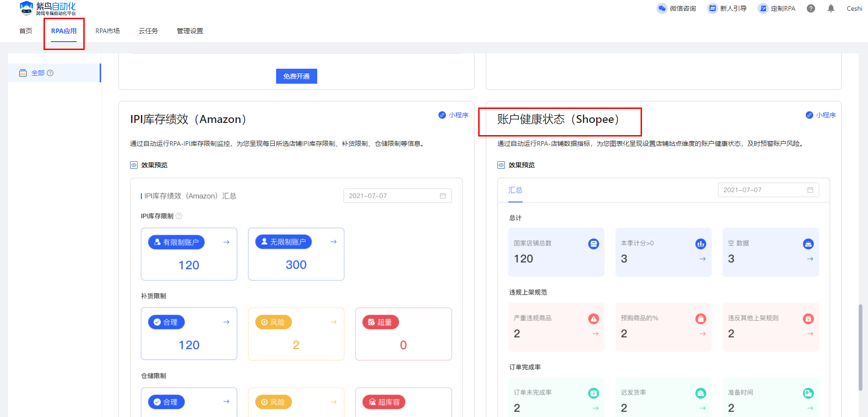The image size is (868, 417).
Task: Switch to RPA应用 tab
Action: [64, 31]
